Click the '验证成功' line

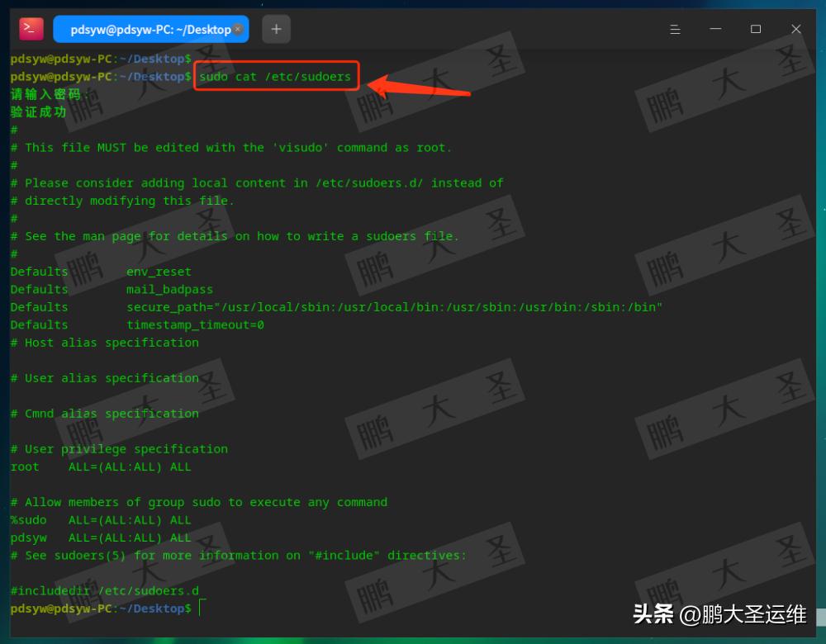[x=39, y=112]
